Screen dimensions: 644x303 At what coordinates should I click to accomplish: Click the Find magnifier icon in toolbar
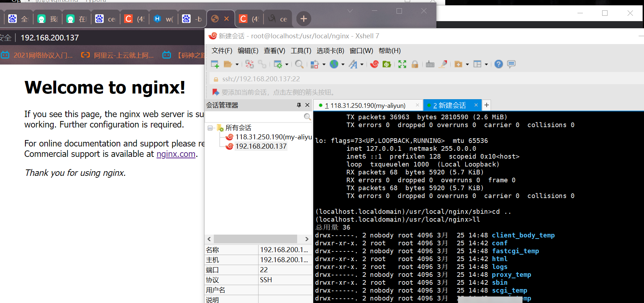[299, 64]
